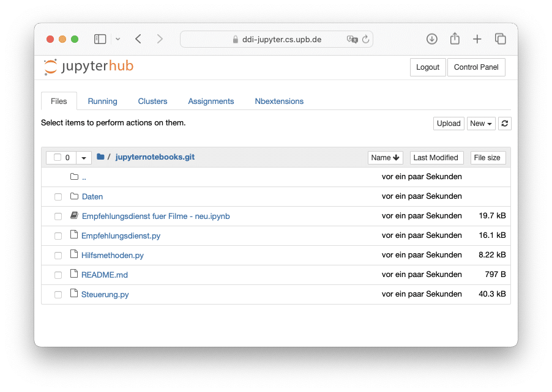
Task: Open the Assignments tab
Action: click(x=211, y=102)
